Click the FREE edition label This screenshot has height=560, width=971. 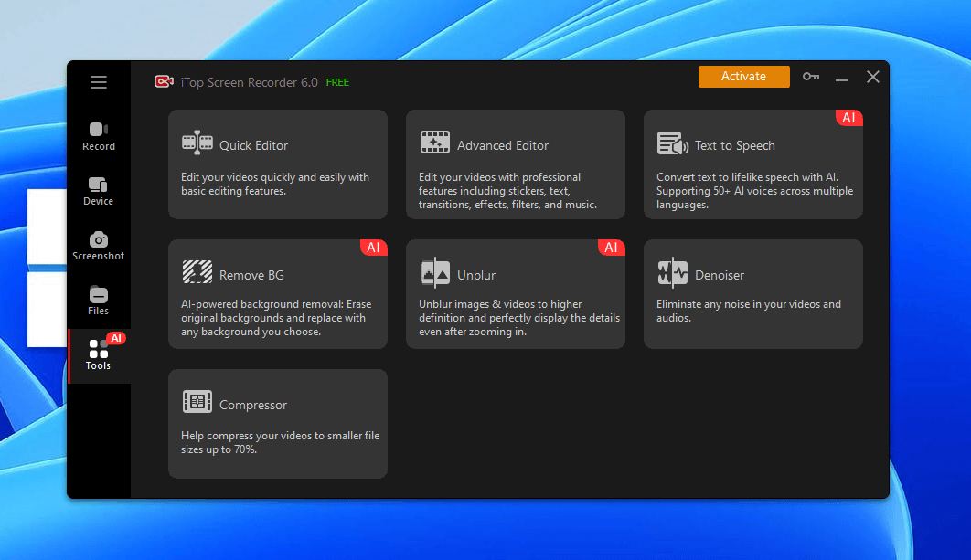pyautogui.click(x=337, y=82)
